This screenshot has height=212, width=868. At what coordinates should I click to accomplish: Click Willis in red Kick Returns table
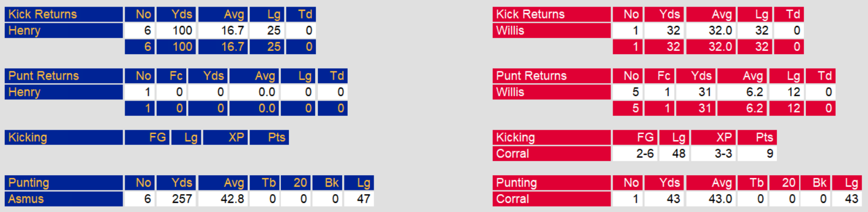point(510,31)
